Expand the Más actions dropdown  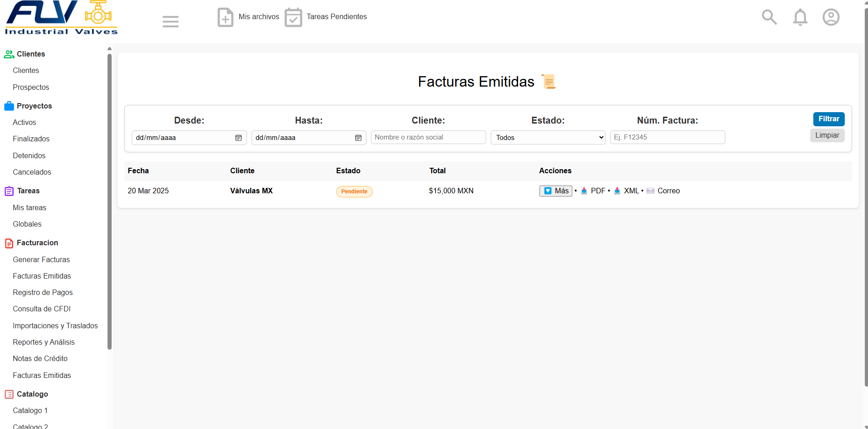556,191
